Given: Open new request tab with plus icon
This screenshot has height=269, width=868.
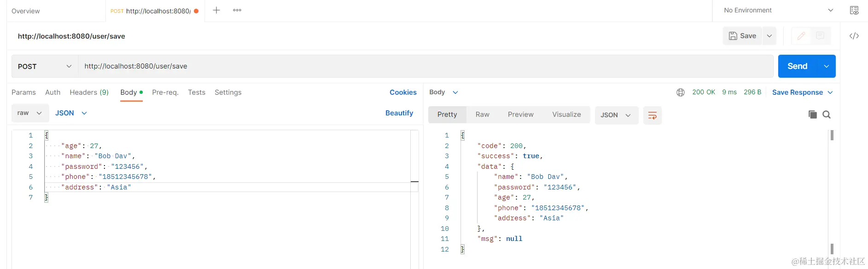Looking at the screenshot, I should tap(216, 10).
